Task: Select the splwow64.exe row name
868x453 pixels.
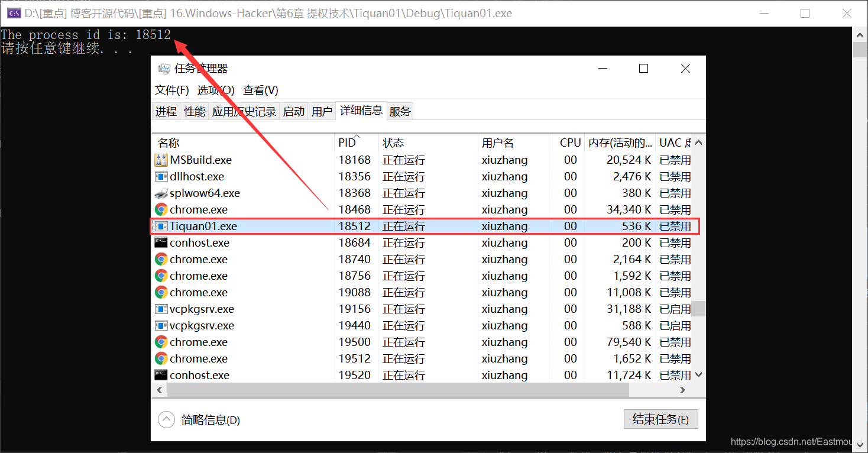Action: [x=205, y=193]
